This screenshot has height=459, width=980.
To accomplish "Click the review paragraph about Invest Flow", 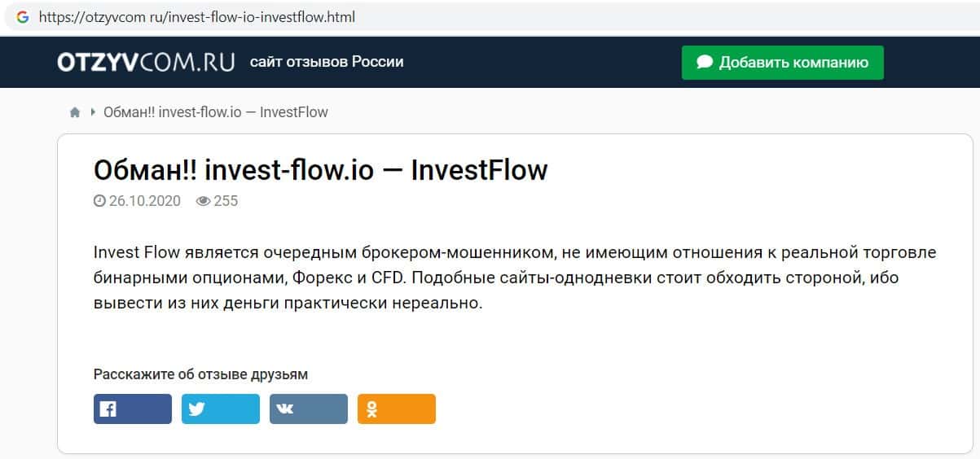I will (x=515, y=278).
